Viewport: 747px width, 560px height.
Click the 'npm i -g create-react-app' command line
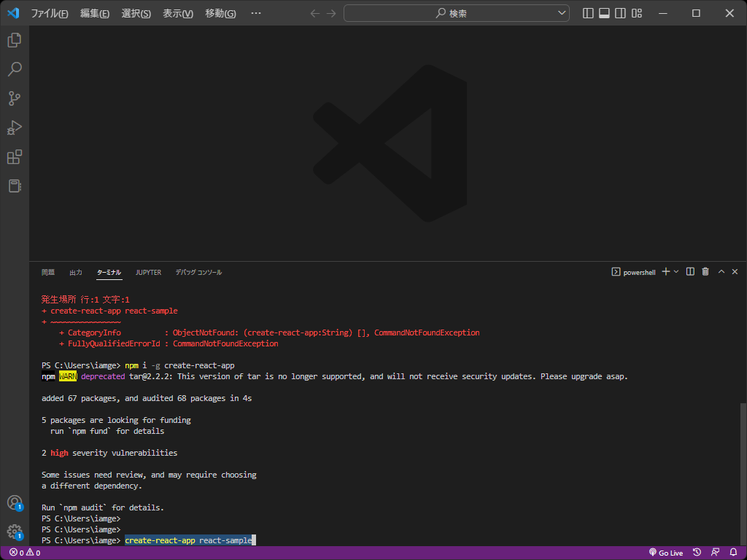pyautogui.click(x=179, y=366)
